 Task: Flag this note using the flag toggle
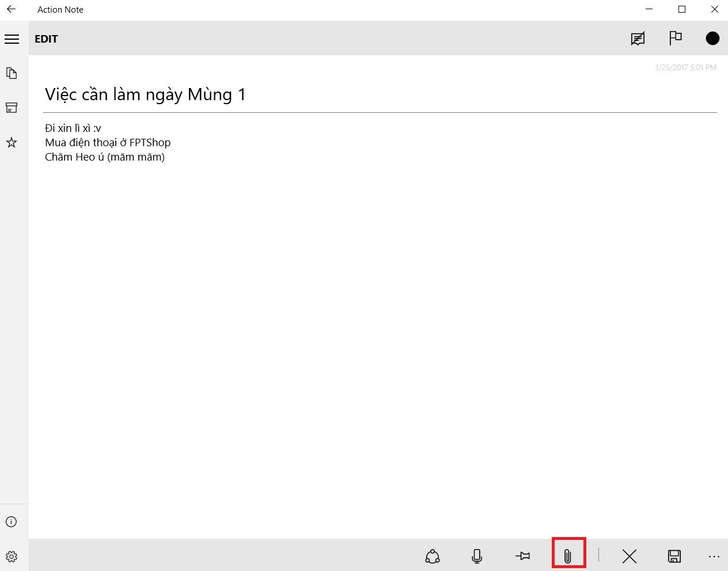(675, 39)
